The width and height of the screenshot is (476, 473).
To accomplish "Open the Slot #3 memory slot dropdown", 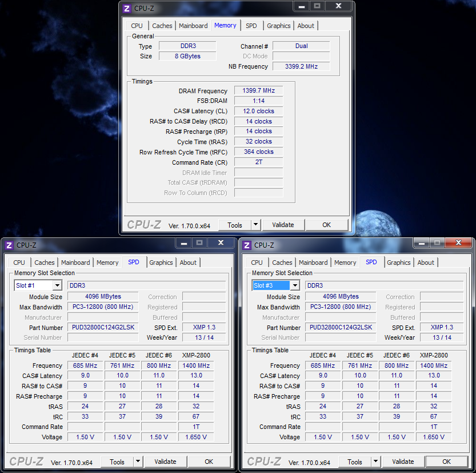I will (x=295, y=285).
